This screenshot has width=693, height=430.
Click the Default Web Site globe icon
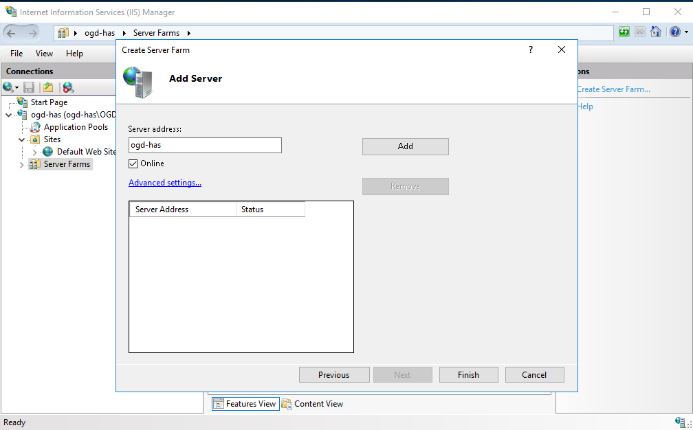tap(48, 152)
